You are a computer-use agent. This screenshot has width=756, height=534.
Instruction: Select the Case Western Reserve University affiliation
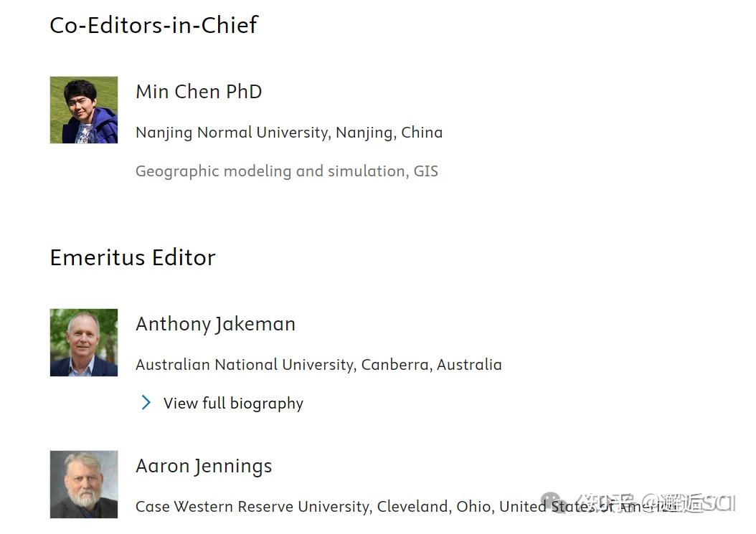click(406, 507)
